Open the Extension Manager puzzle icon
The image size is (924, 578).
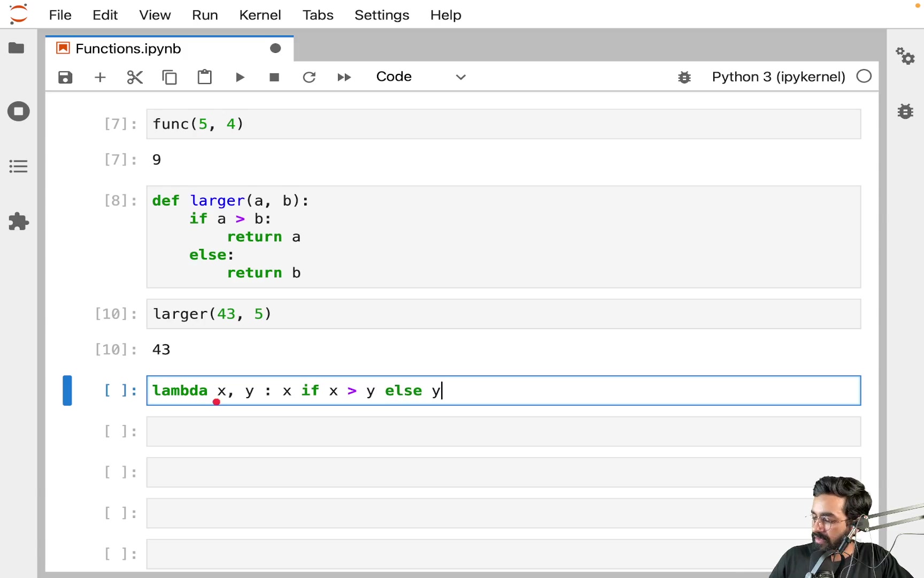[18, 221]
